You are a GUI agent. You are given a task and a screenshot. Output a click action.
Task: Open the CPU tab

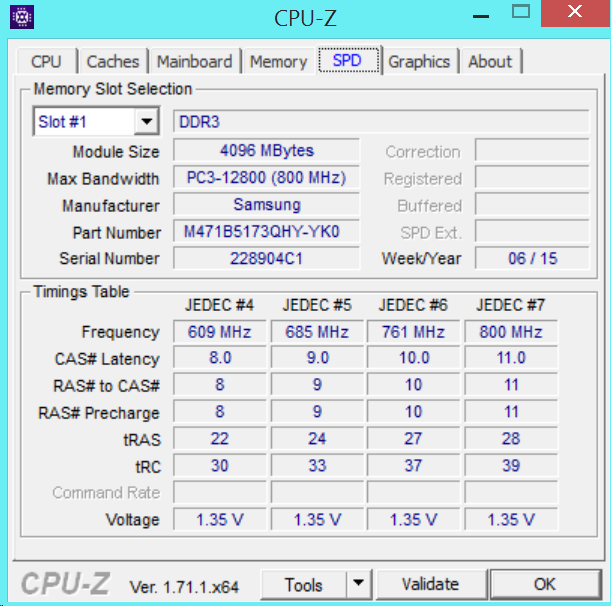coord(46,62)
